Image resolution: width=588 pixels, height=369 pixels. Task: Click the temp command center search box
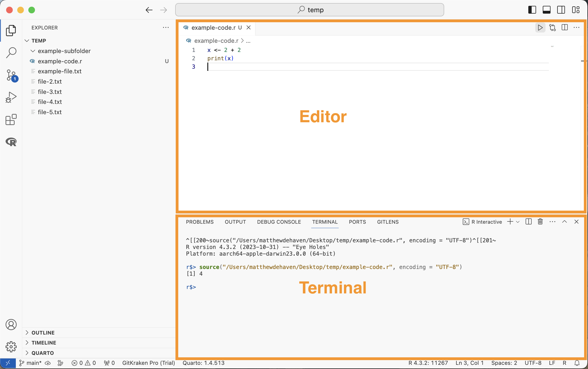[x=310, y=10]
